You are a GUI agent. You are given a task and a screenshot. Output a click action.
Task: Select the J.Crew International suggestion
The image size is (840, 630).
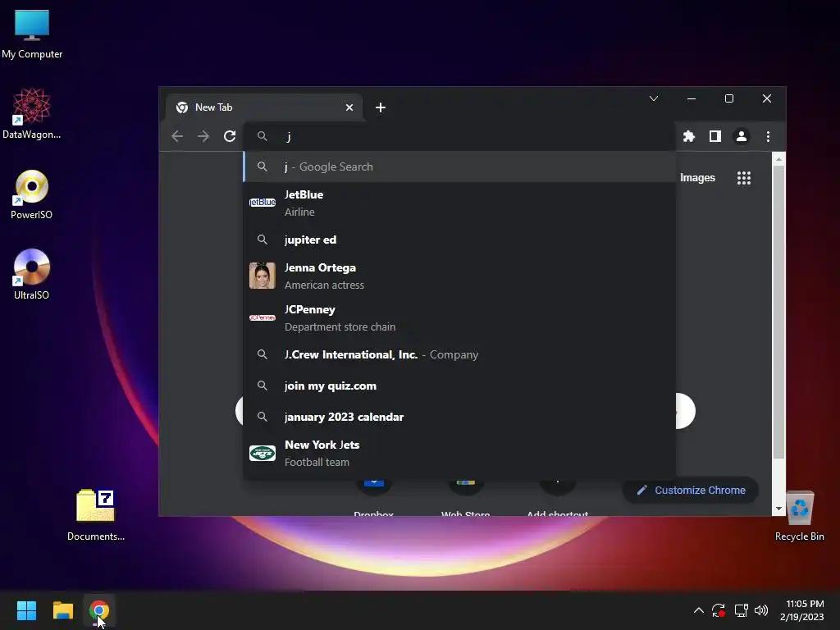(x=459, y=354)
